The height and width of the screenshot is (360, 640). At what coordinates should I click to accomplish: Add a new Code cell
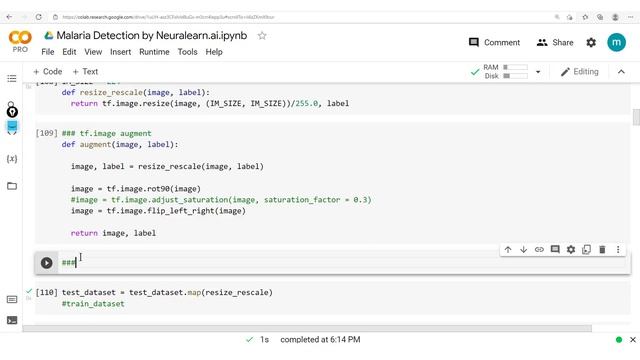48,71
